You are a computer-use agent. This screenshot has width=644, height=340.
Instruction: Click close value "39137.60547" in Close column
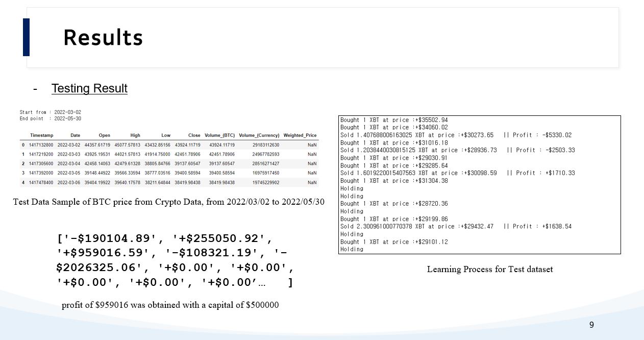point(188,163)
